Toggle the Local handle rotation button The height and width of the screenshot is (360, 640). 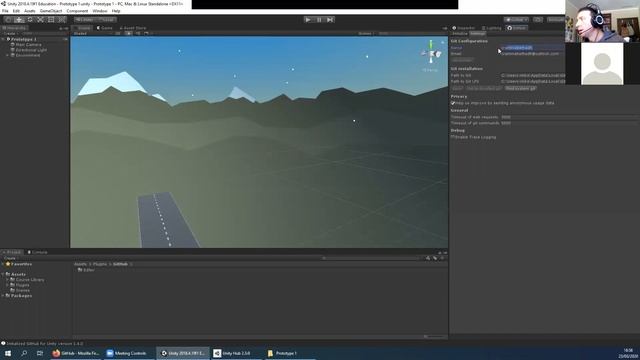click(106, 20)
